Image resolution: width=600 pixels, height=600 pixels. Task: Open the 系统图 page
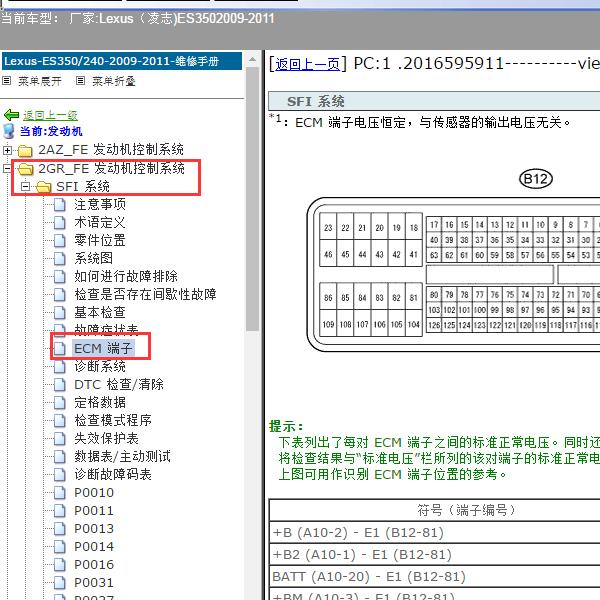[93, 258]
